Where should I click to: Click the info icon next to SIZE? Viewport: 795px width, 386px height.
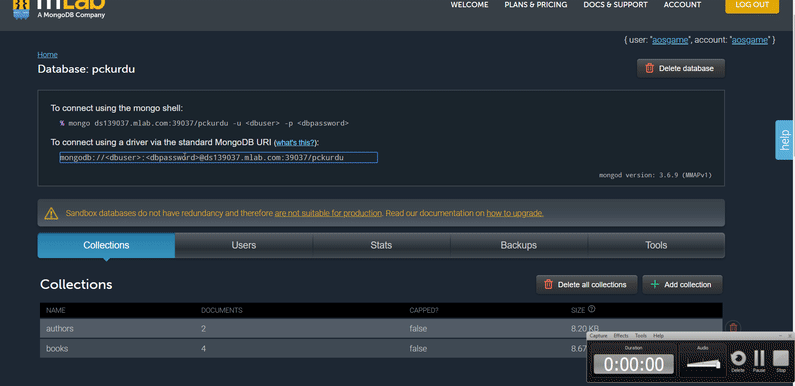point(591,309)
